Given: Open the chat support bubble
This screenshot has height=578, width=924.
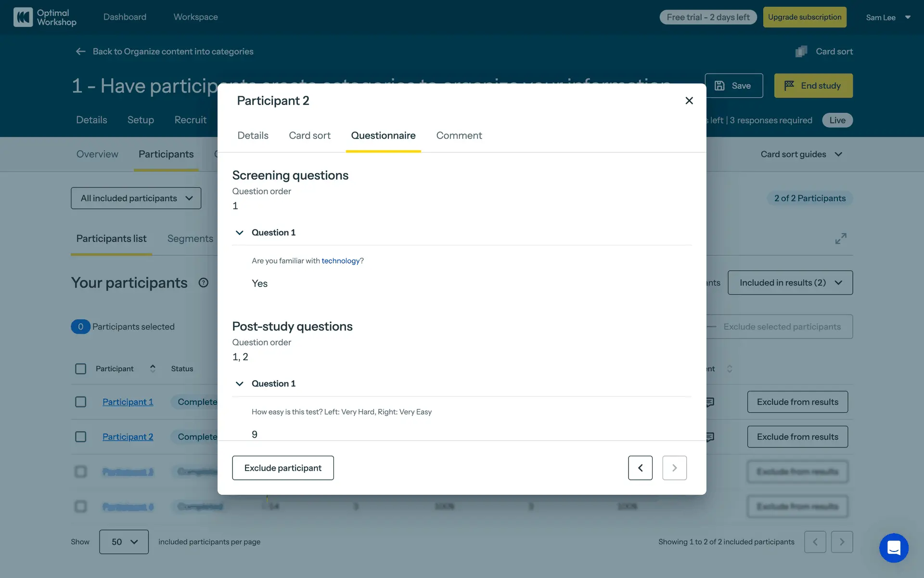Looking at the screenshot, I should coord(894,548).
